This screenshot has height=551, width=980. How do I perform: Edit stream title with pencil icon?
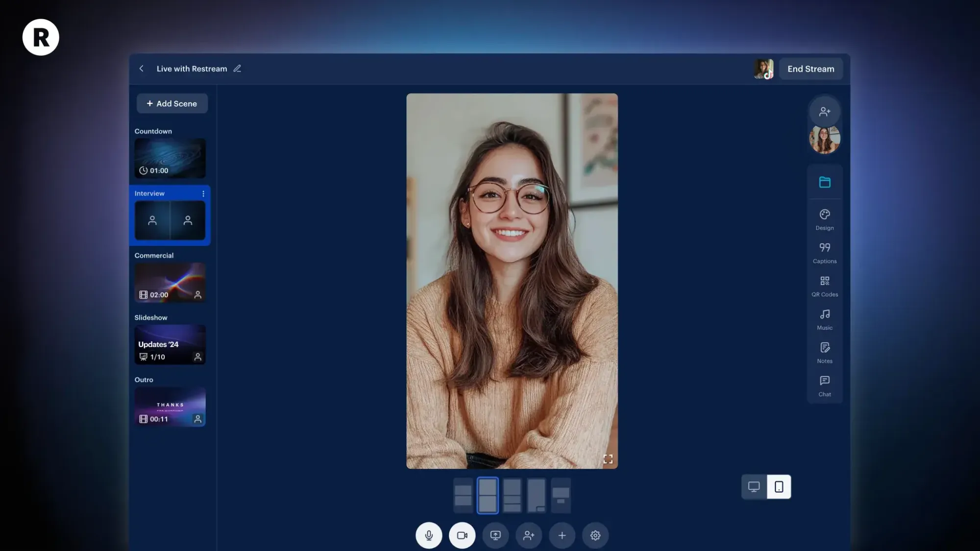(x=237, y=69)
